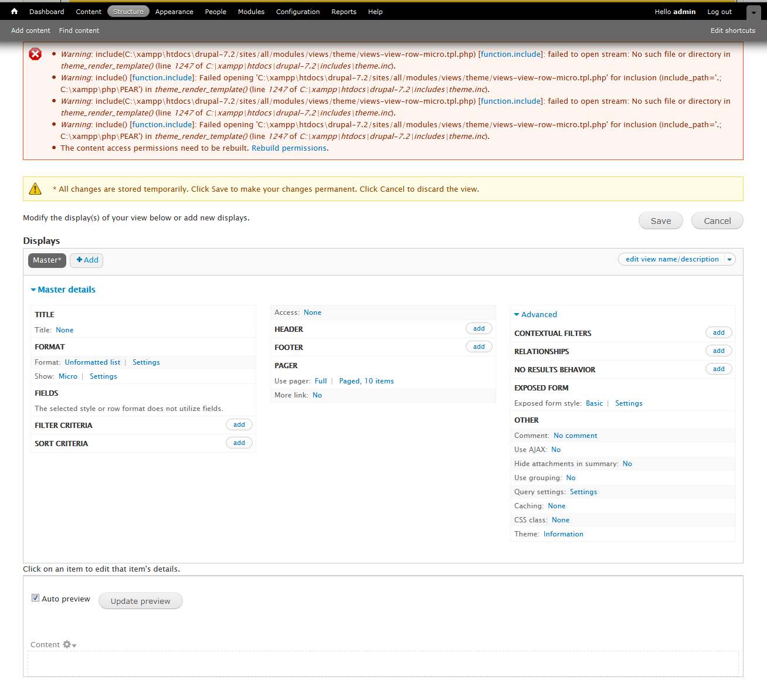
Task: Collapse the Advanced settings column
Action: [x=535, y=315]
